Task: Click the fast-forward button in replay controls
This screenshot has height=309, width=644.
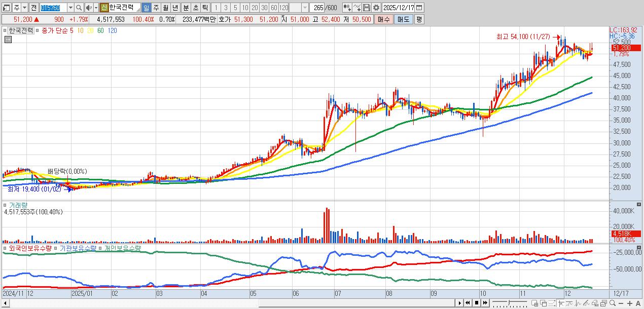Action: (x=485, y=303)
